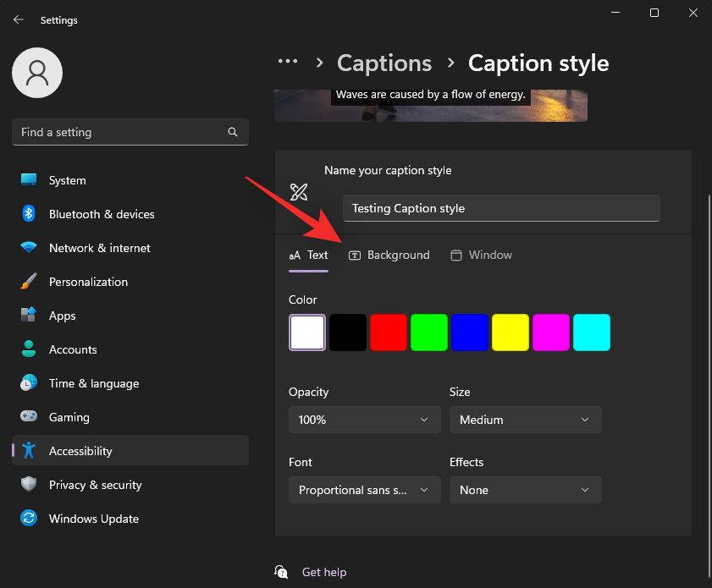Screen dimensions: 712x588
Task: Switch to the Background tab
Action: 389,255
